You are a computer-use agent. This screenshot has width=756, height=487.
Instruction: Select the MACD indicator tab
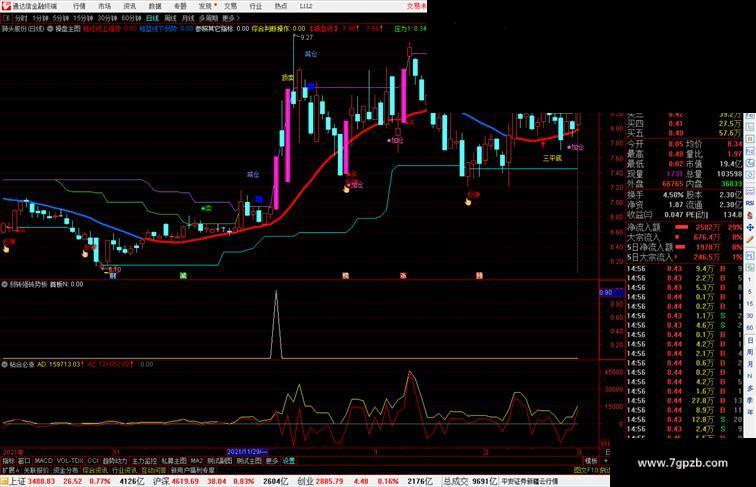43,461
